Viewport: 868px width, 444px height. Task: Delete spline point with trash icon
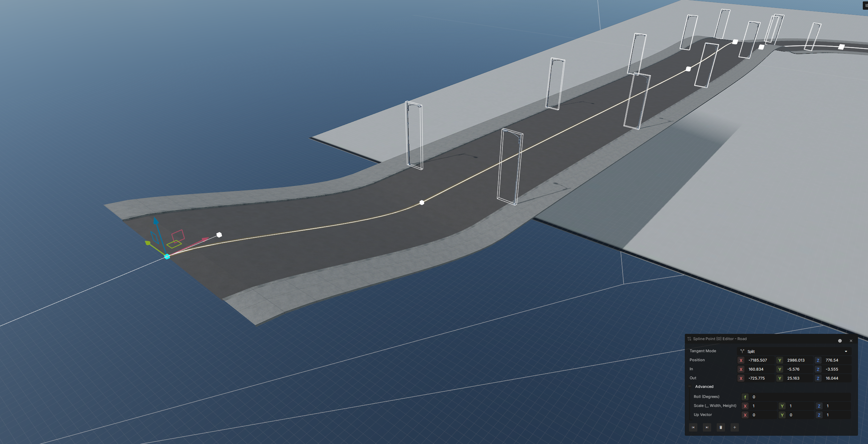(x=721, y=427)
